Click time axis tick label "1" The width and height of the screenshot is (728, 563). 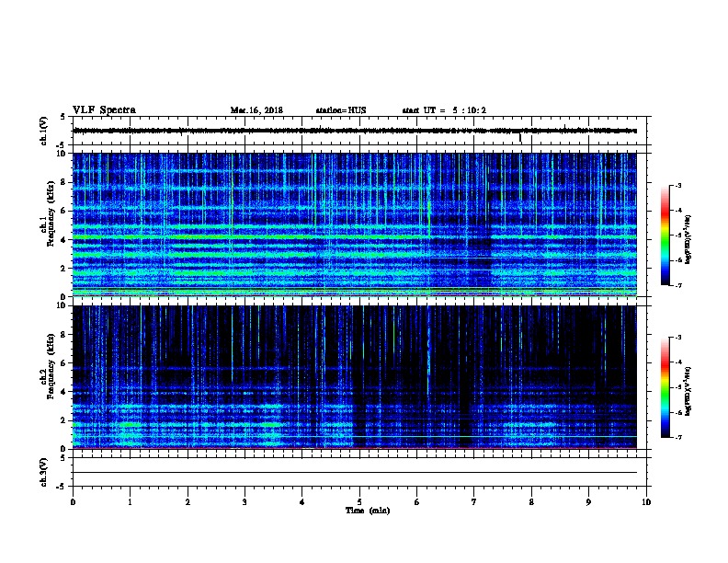(130, 501)
